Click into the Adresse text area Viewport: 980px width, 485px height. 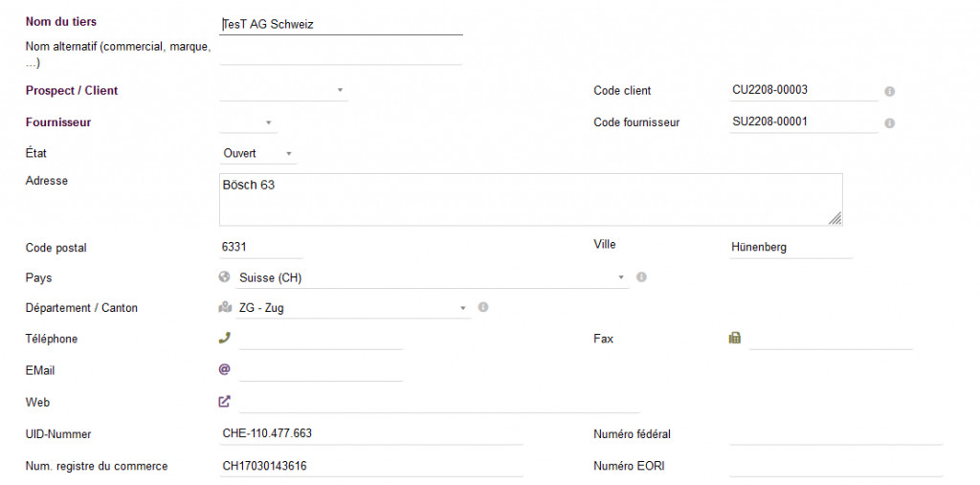(x=530, y=199)
